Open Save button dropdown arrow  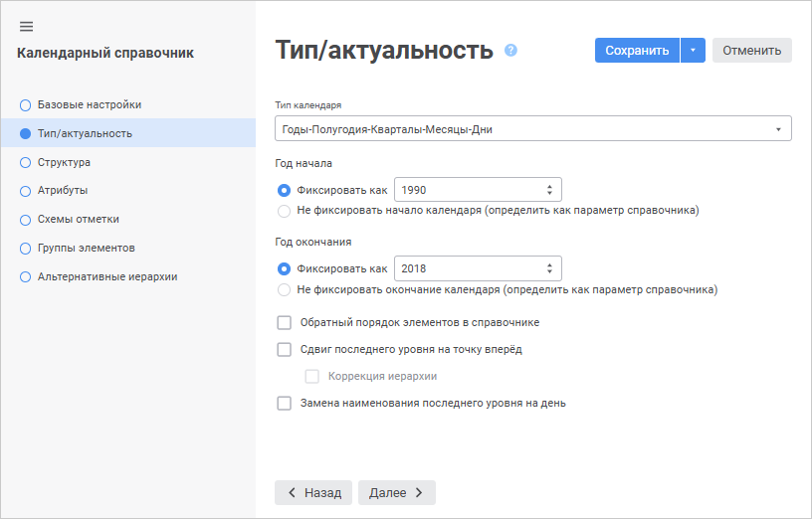tap(693, 51)
